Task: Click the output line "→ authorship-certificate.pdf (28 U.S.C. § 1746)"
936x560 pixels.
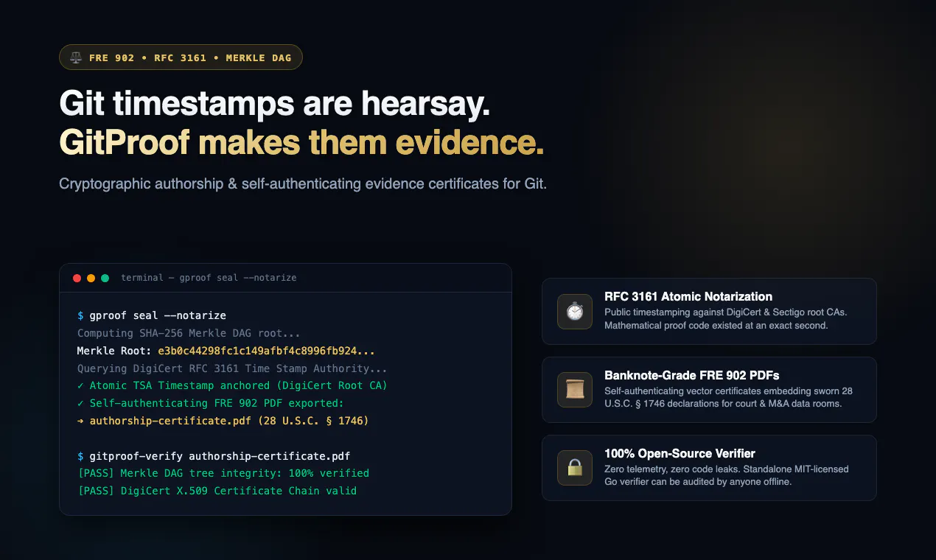Action: 223,421
